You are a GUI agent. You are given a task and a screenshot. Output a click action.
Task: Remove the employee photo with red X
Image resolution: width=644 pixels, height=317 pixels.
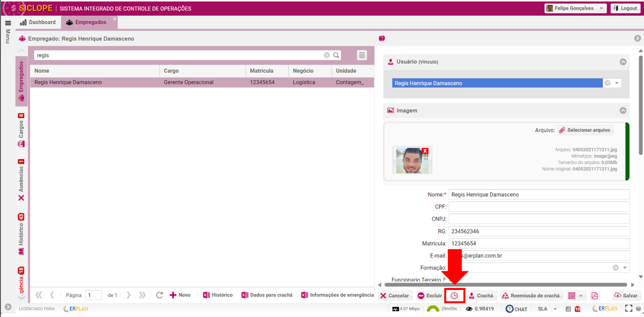coord(425,151)
